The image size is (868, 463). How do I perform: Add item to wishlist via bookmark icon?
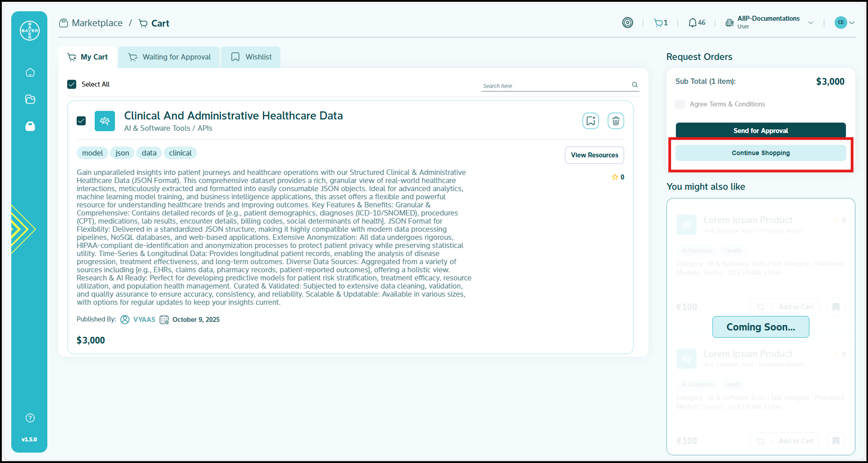click(x=590, y=121)
